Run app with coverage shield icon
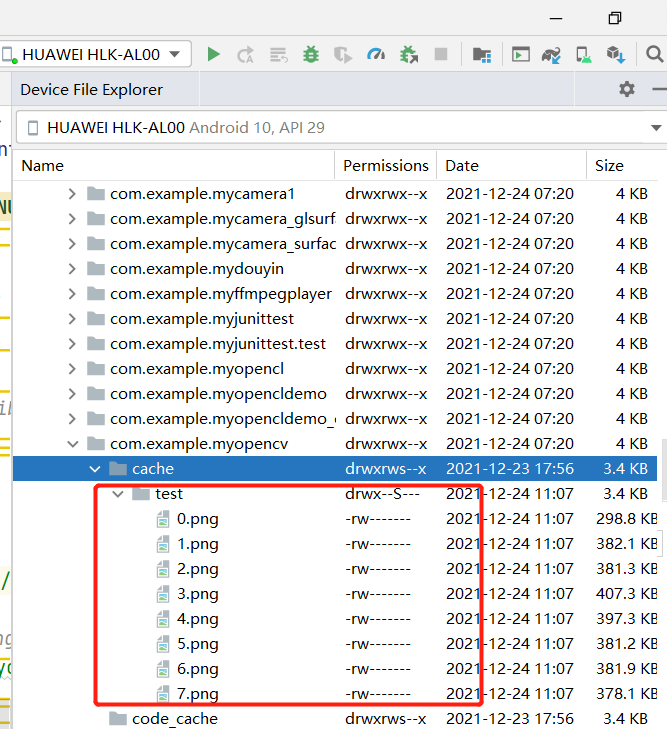This screenshot has height=729, width=667. [343, 55]
